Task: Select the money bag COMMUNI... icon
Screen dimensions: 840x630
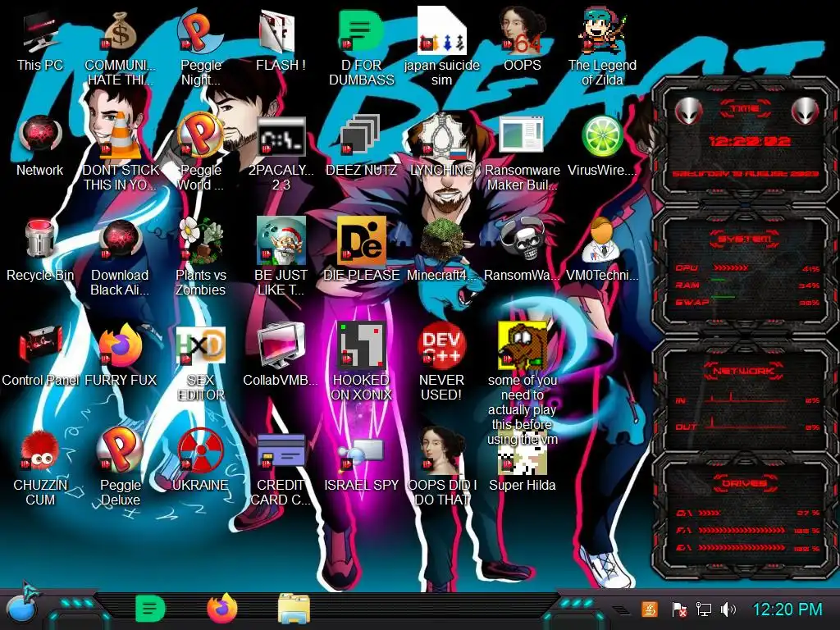Action: coord(120,33)
